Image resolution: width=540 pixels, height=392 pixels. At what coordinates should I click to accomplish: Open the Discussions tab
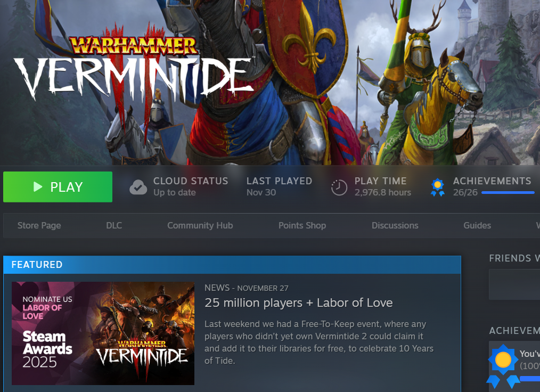click(x=395, y=225)
